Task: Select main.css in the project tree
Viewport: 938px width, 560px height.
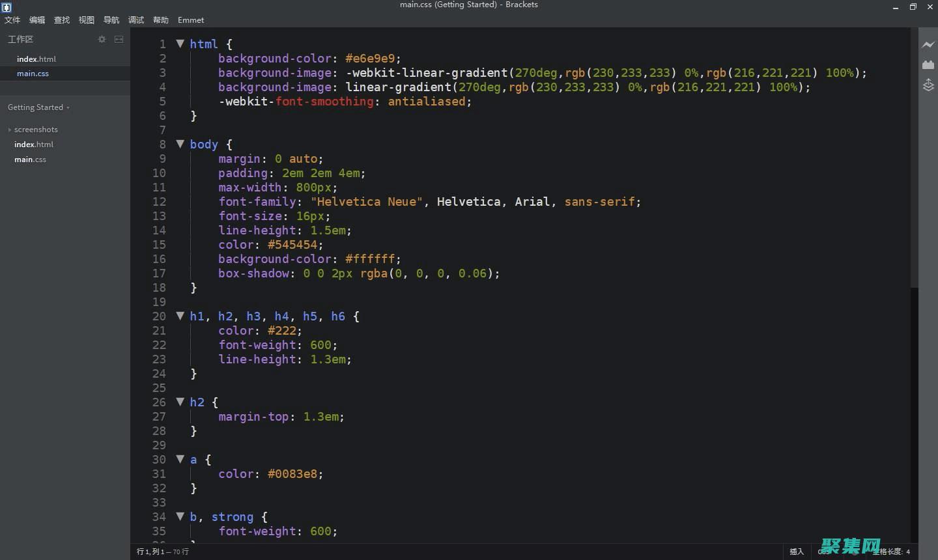Action: [30, 160]
